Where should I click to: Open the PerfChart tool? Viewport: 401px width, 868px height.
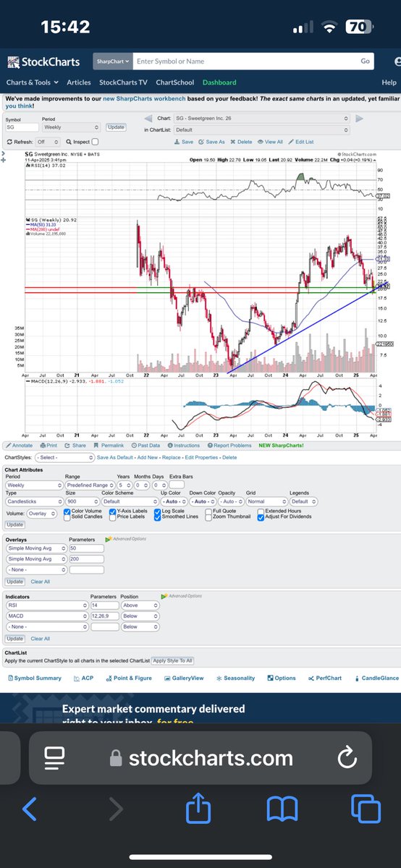pos(324,678)
